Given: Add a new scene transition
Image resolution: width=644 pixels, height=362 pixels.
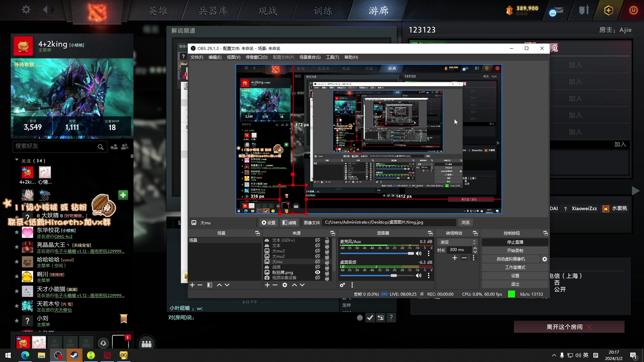Looking at the screenshot, I should (x=455, y=258).
